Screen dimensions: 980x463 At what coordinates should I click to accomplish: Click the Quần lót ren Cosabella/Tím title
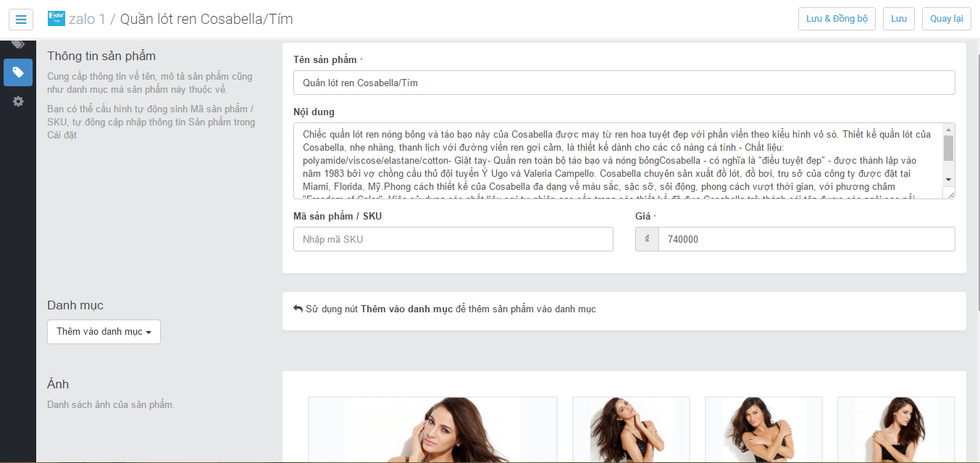point(206,19)
